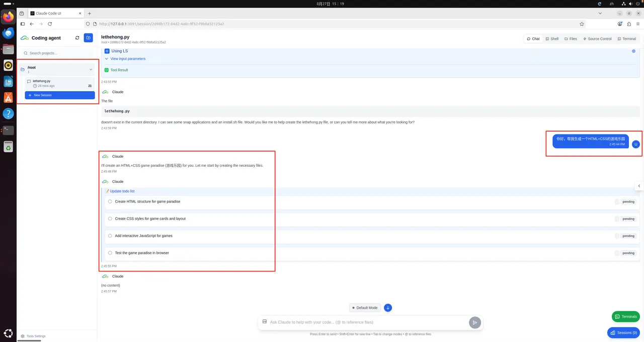
Task: Click pending badge for Create CSS styles
Action: click(x=628, y=219)
